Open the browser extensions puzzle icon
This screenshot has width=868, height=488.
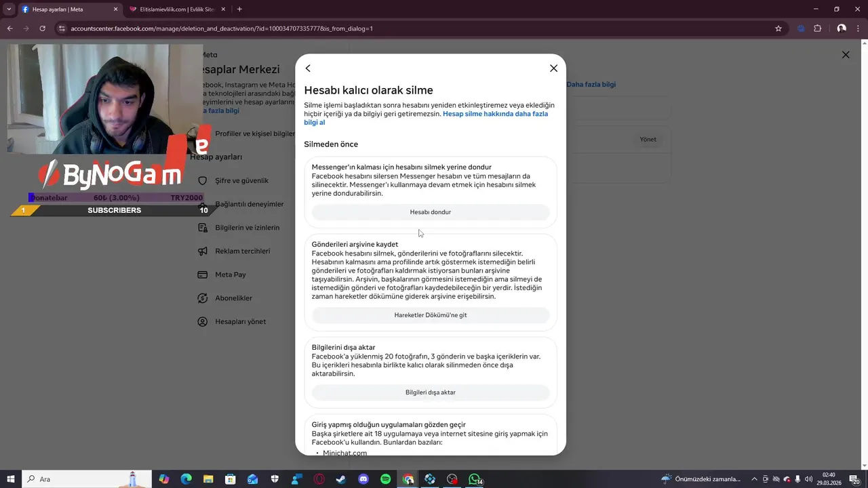pos(817,28)
